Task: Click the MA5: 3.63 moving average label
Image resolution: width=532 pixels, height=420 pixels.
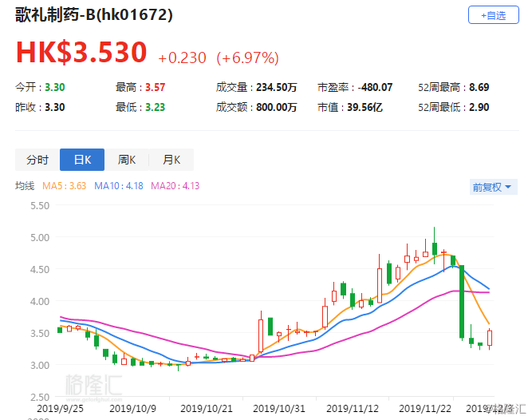Action: click(x=64, y=186)
